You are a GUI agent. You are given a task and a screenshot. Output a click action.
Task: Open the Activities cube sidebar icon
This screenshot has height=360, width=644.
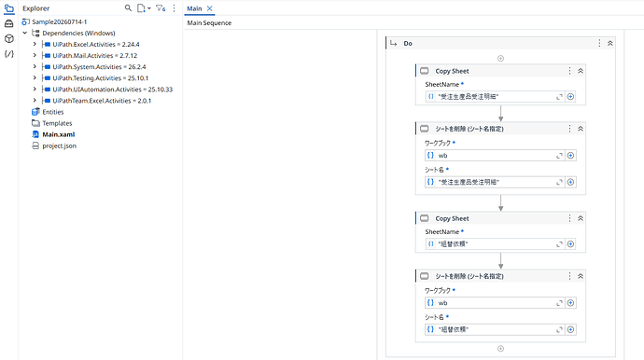coord(9,38)
